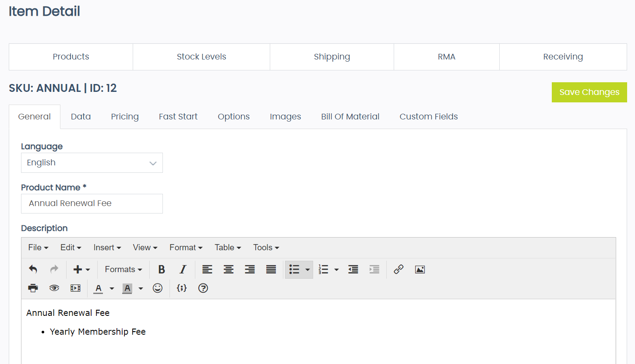
Task: Open the Language selection dropdown
Action: 92,162
